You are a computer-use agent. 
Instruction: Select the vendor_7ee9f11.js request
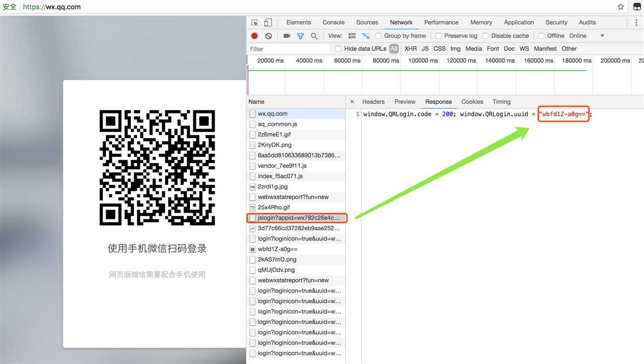pyautogui.click(x=296, y=166)
